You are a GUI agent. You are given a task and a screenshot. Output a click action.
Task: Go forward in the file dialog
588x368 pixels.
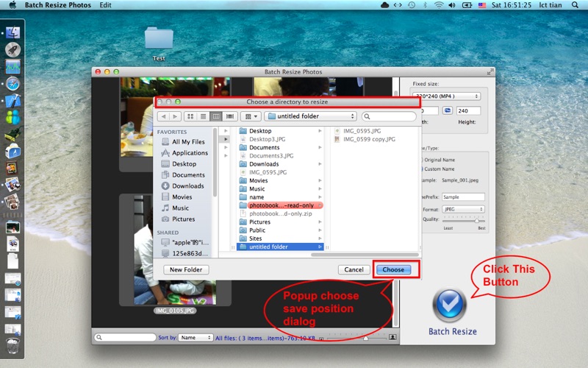click(x=175, y=116)
